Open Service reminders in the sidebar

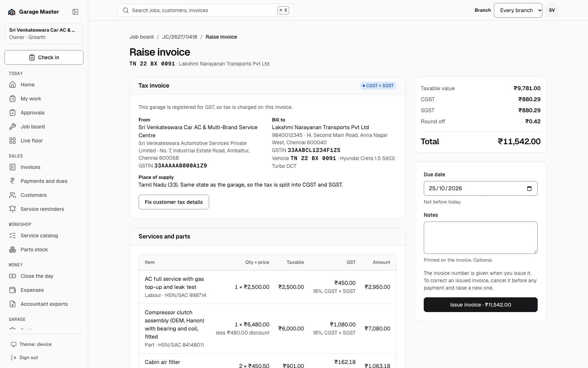tap(44, 209)
